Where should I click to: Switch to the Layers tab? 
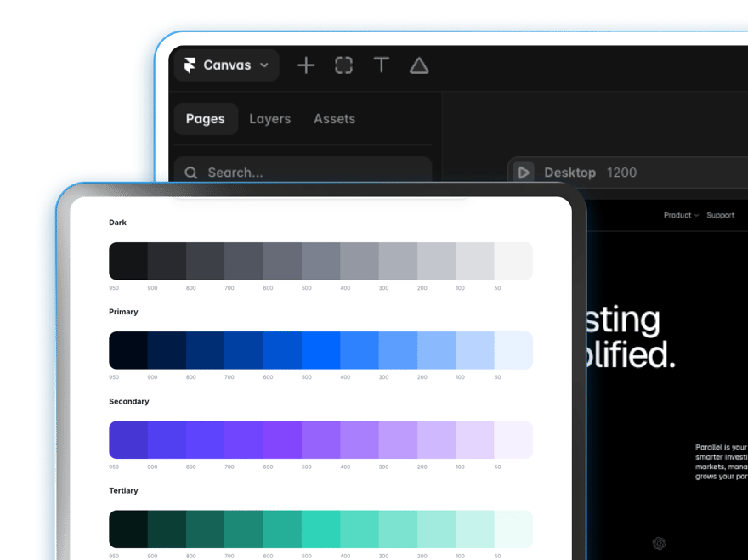click(270, 119)
